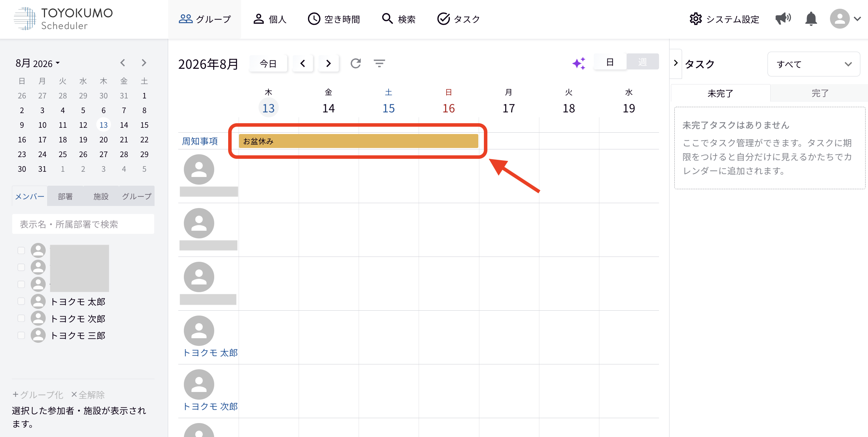Go to next week arrow in main calendar
The image size is (868, 437).
coord(328,63)
